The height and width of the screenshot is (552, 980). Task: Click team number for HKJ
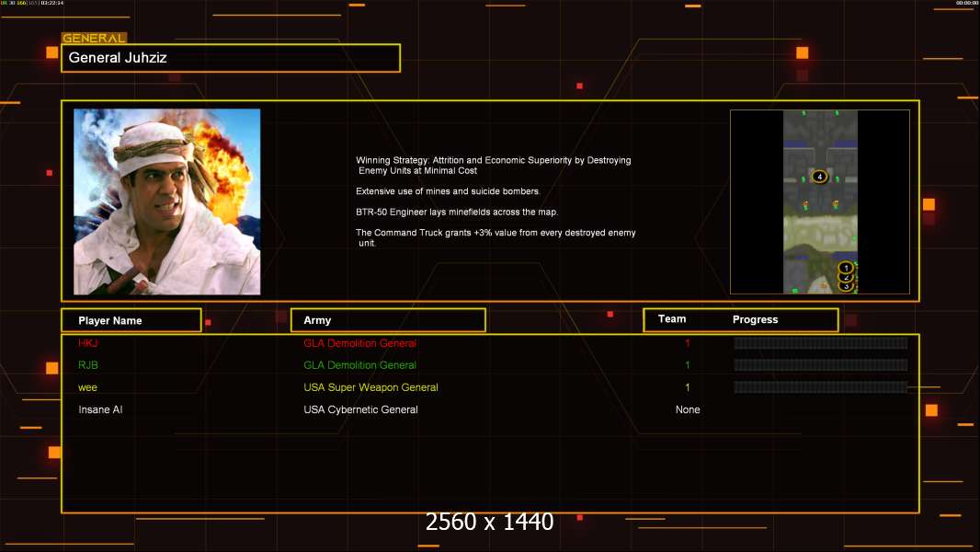[x=688, y=343]
